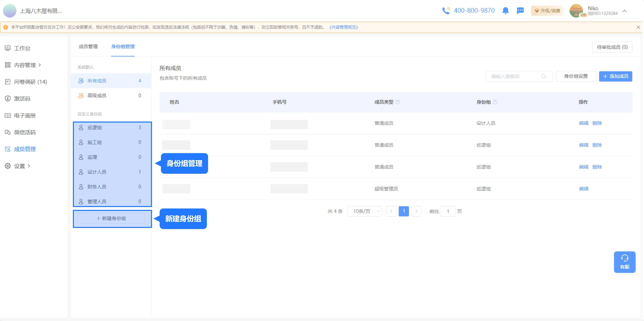
Task: Click the help icon next to 身份组 column
Action: coord(495,102)
